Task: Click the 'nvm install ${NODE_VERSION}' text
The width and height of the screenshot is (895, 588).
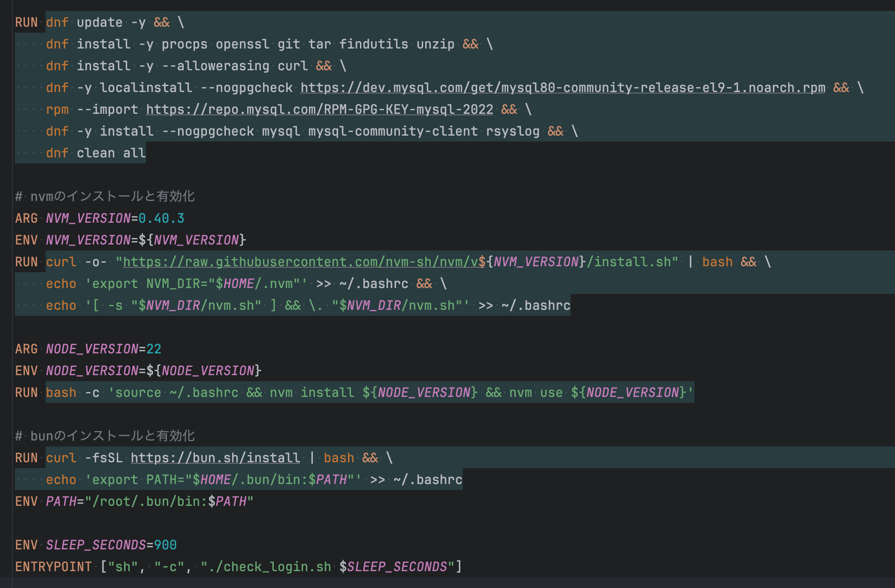Action: pos(374,392)
